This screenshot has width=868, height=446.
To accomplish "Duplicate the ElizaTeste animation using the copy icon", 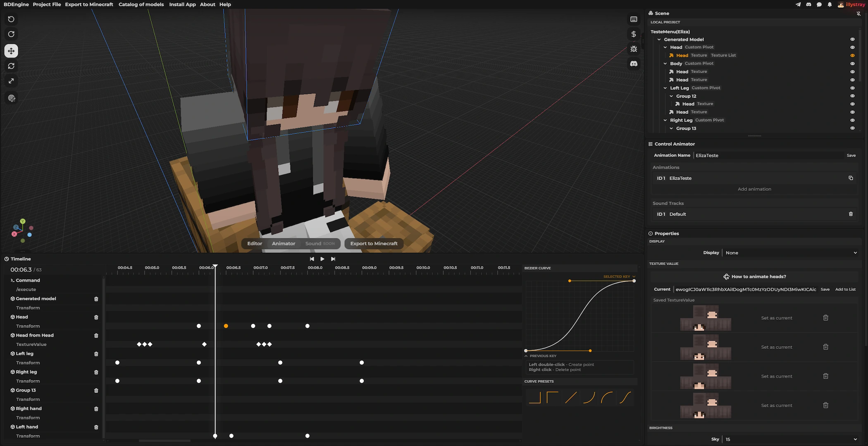I will [x=851, y=178].
